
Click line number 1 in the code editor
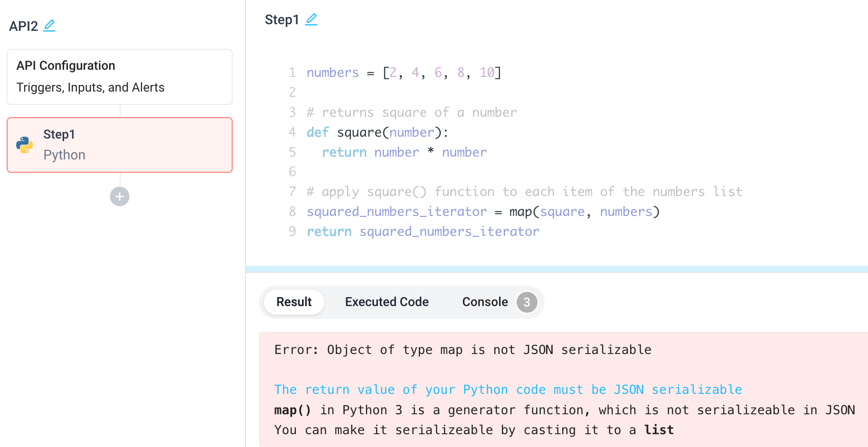coord(292,72)
